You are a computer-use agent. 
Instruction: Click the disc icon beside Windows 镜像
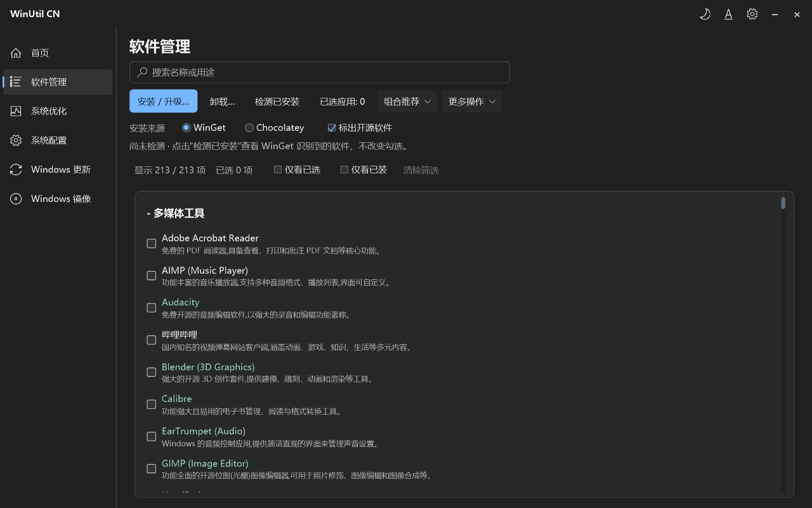[x=16, y=199]
